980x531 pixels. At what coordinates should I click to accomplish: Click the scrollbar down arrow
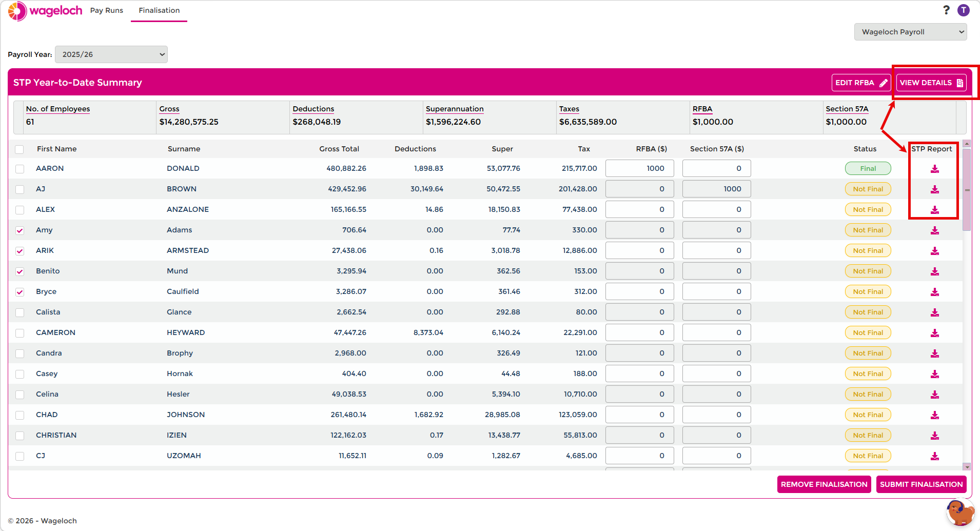pyautogui.click(x=967, y=467)
